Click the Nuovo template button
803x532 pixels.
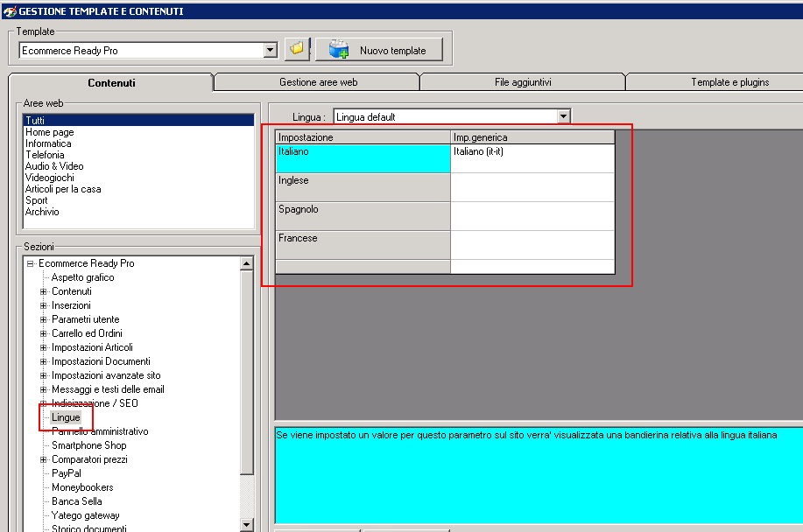point(379,50)
